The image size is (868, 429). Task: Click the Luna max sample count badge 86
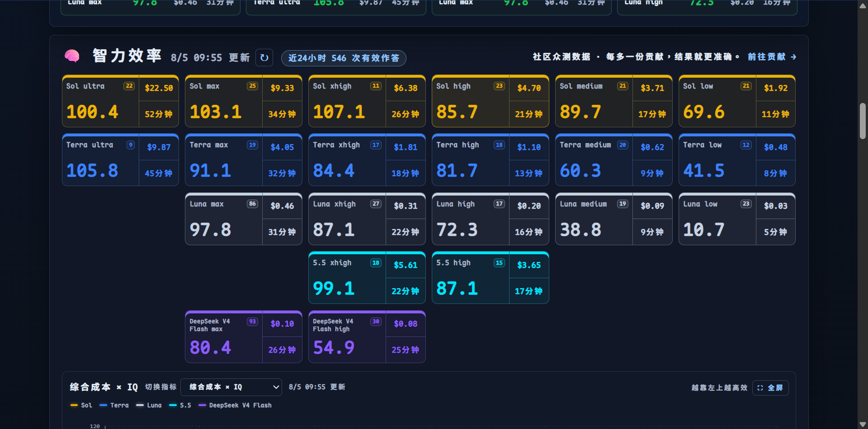(x=252, y=204)
